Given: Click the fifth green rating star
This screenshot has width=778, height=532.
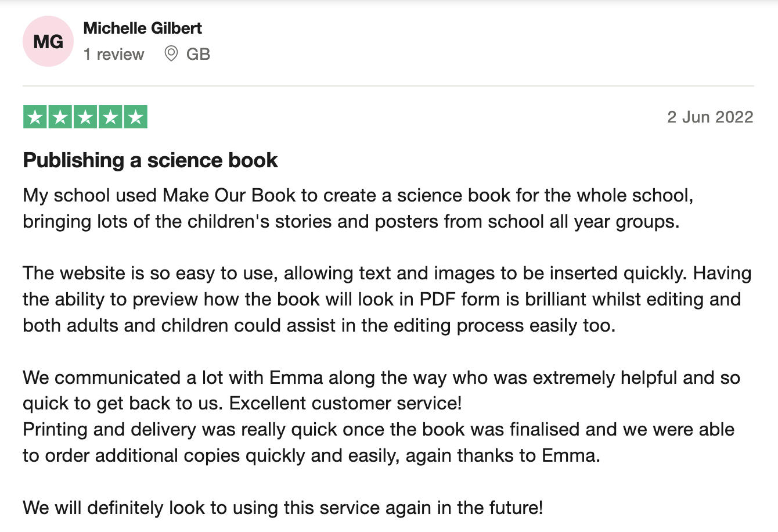Looking at the screenshot, I should (x=135, y=117).
